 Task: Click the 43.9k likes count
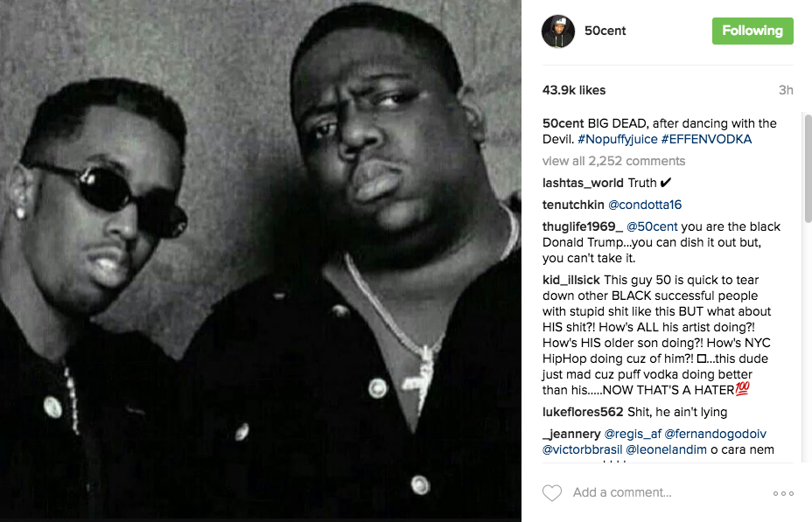coord(574,90)
